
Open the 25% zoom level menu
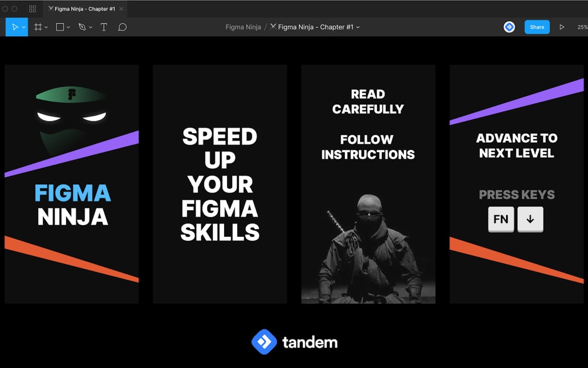coord(582,27)
